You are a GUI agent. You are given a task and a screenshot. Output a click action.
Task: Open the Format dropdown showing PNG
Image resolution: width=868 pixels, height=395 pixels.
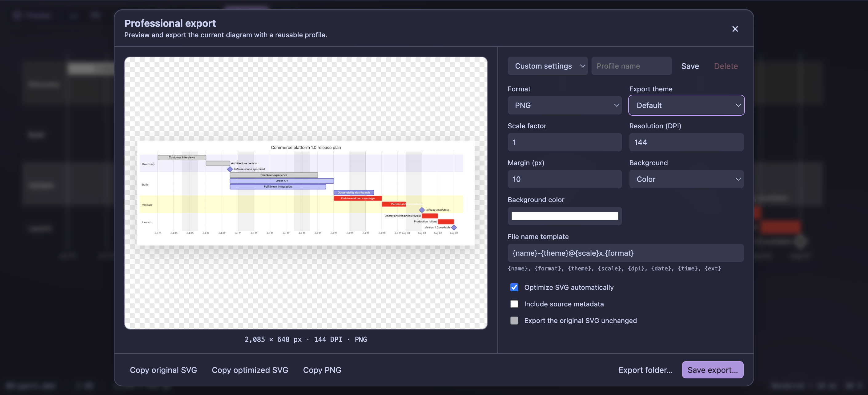coord(565,106)
